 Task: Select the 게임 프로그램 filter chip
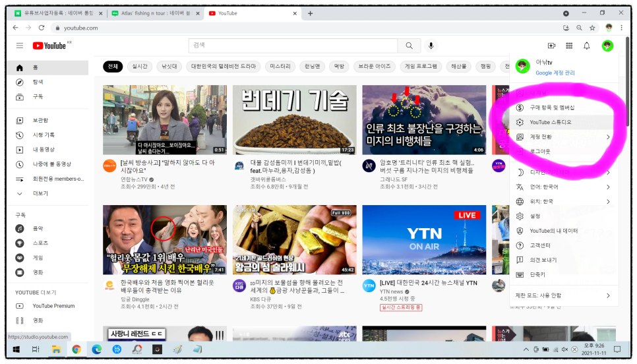(x=421, y=66)
